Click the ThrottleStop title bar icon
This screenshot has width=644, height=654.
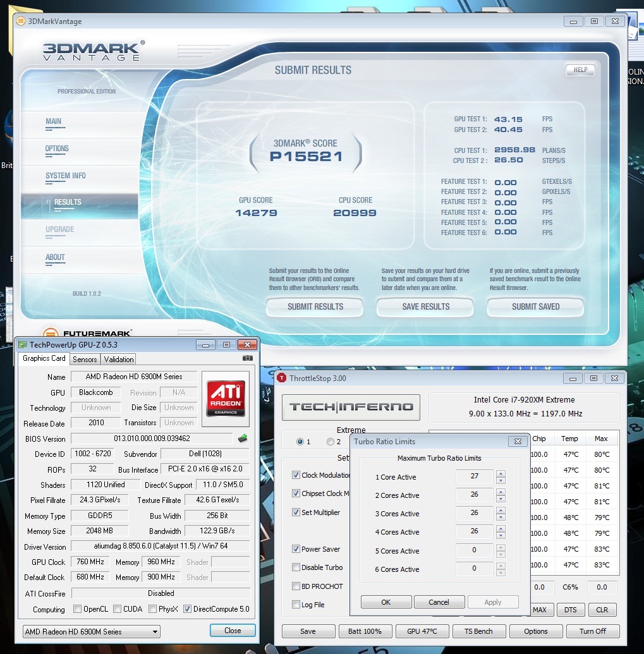click(282, 378)
